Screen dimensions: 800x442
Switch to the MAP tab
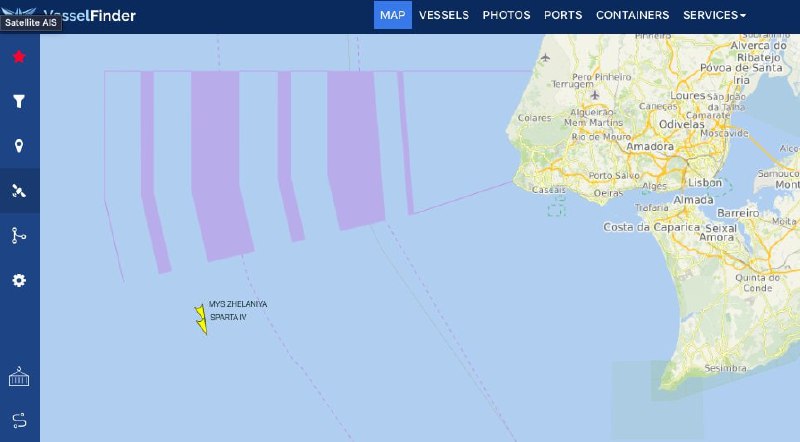coord(392,15)
